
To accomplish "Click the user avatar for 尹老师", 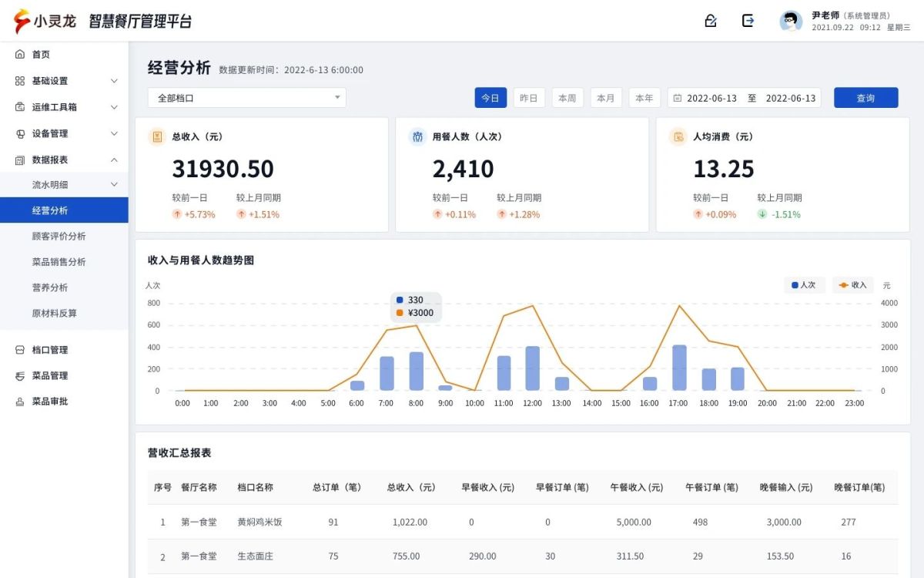I will 791,21.
